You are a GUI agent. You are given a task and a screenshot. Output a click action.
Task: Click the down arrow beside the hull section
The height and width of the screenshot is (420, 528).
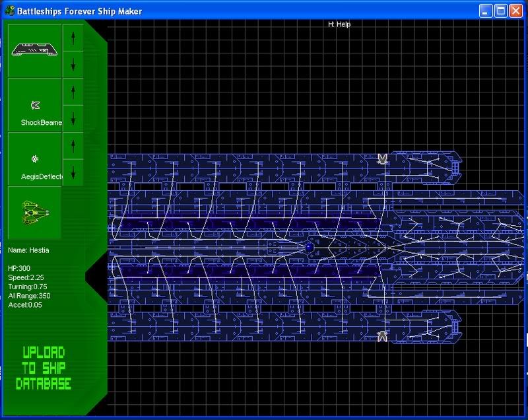[73, 64]
